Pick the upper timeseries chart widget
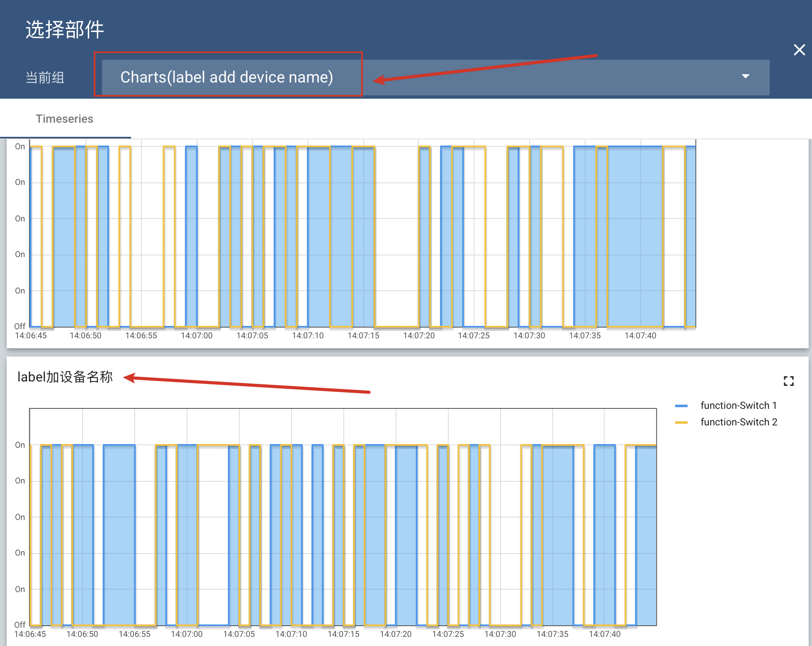 [363, 236]
